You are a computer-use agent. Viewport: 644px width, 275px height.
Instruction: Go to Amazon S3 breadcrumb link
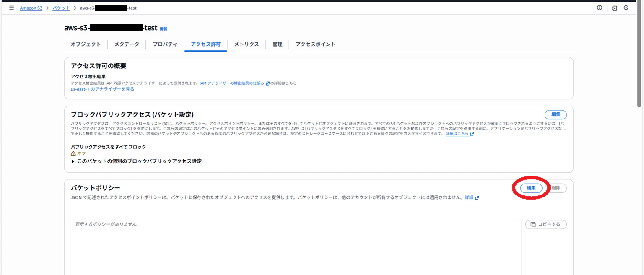tap(31, 8)
